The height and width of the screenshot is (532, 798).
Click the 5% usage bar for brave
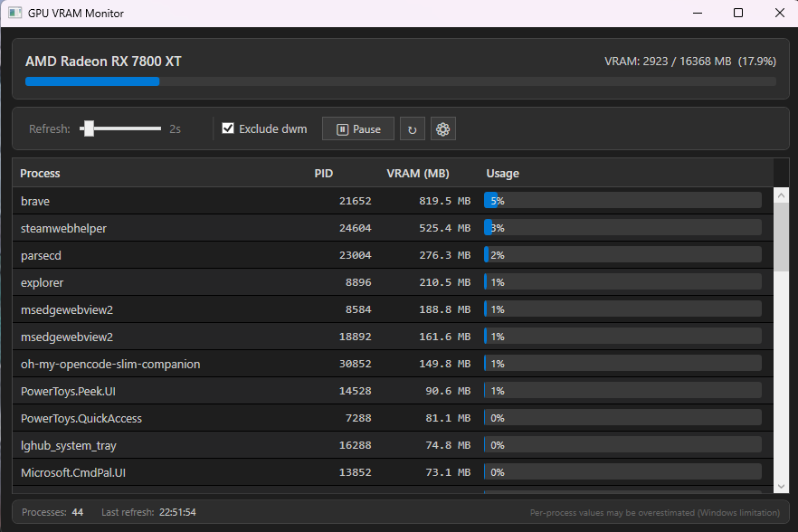click(x=622, y=201)
